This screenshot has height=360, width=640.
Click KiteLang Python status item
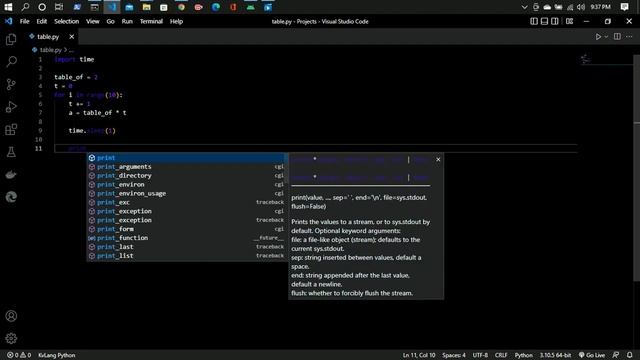pos(57,355)
